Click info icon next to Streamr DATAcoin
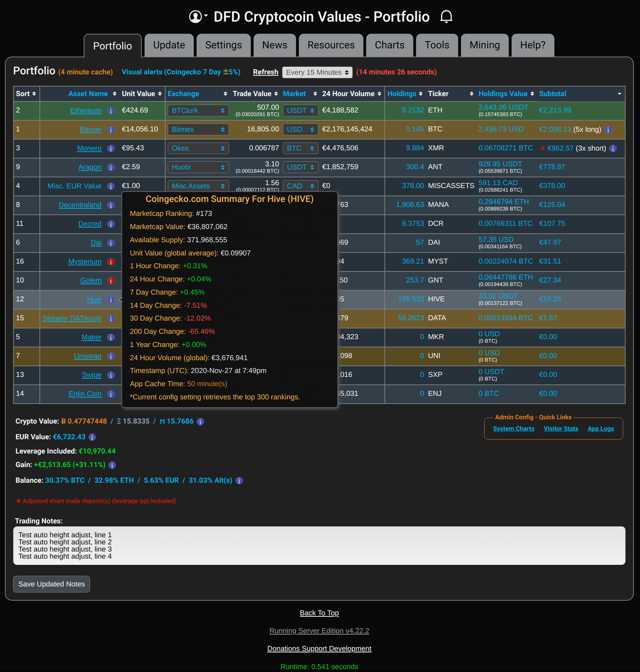 tap(111, 318)
